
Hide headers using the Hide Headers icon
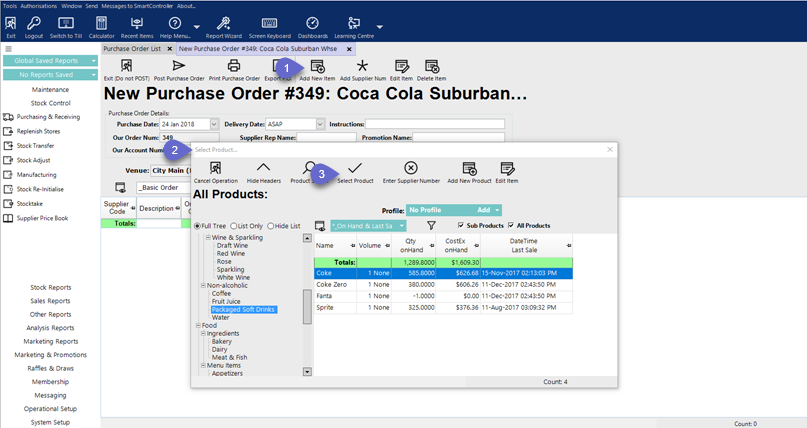click(x=264, y=168)
